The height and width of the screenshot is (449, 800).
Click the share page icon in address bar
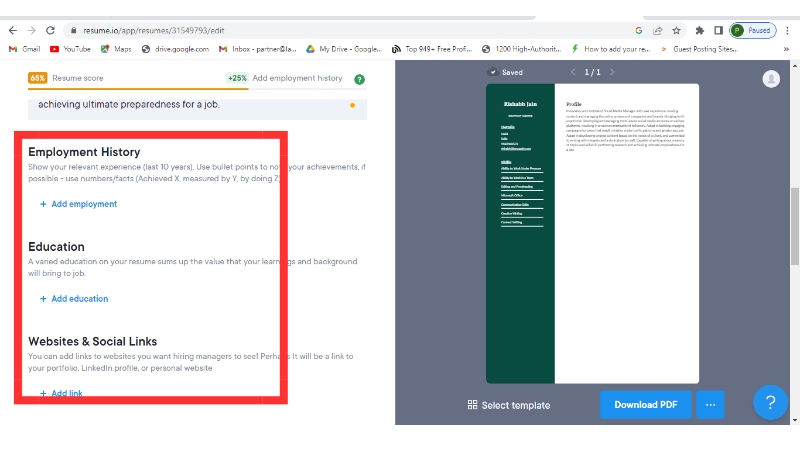[658, 31]
